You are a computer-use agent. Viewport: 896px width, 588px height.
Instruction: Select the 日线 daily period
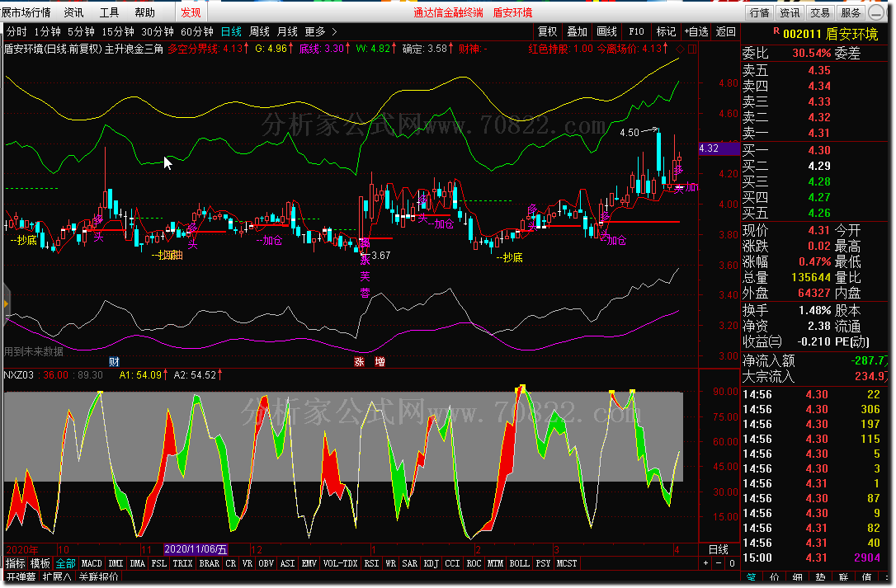point(232,31)
